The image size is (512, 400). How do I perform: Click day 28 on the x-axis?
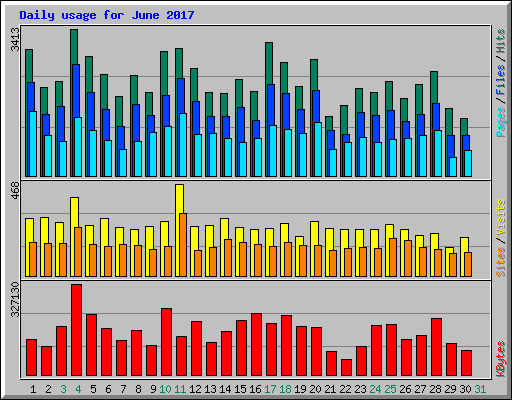(x=435, y=389)
